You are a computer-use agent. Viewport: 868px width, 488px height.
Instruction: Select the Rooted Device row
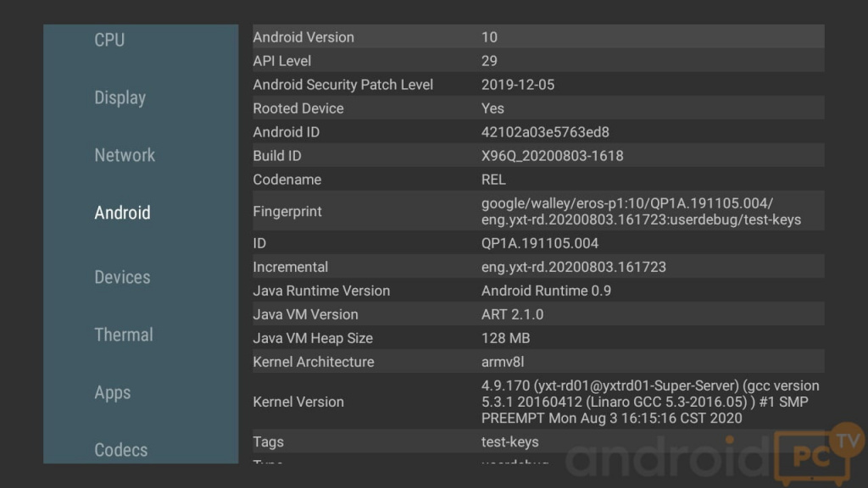click(537, 108)
